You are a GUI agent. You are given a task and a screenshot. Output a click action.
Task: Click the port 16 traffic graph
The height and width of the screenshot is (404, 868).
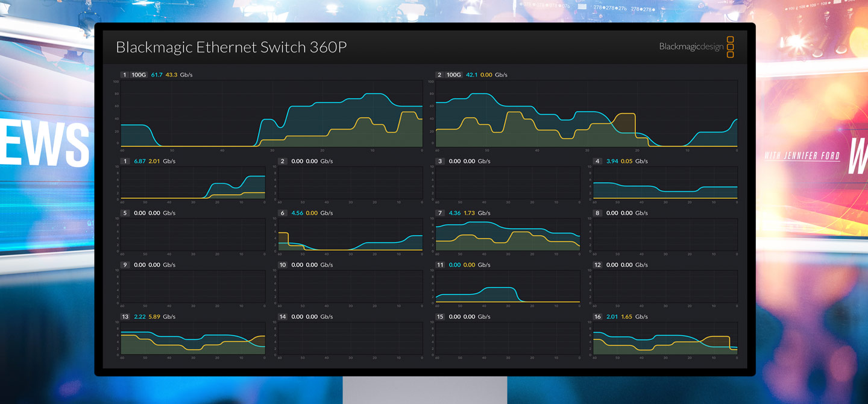click(x=665, y=338)
